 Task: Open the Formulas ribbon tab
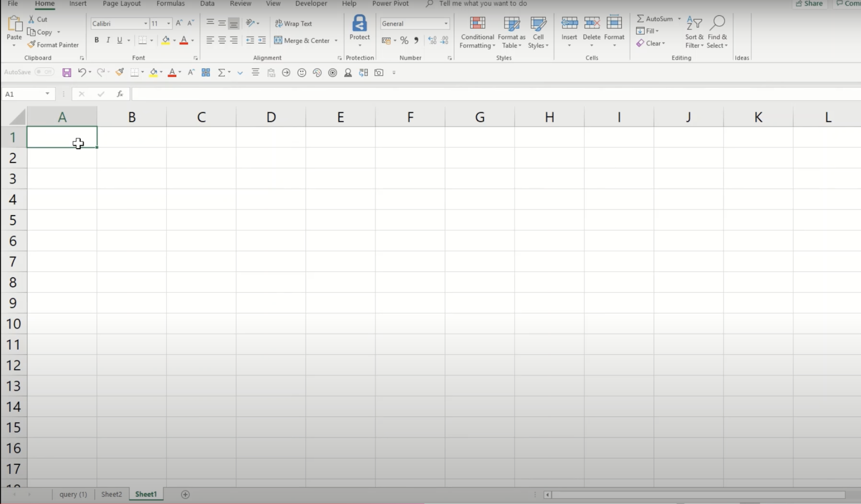pyautogui.click(x=171, y=4)
